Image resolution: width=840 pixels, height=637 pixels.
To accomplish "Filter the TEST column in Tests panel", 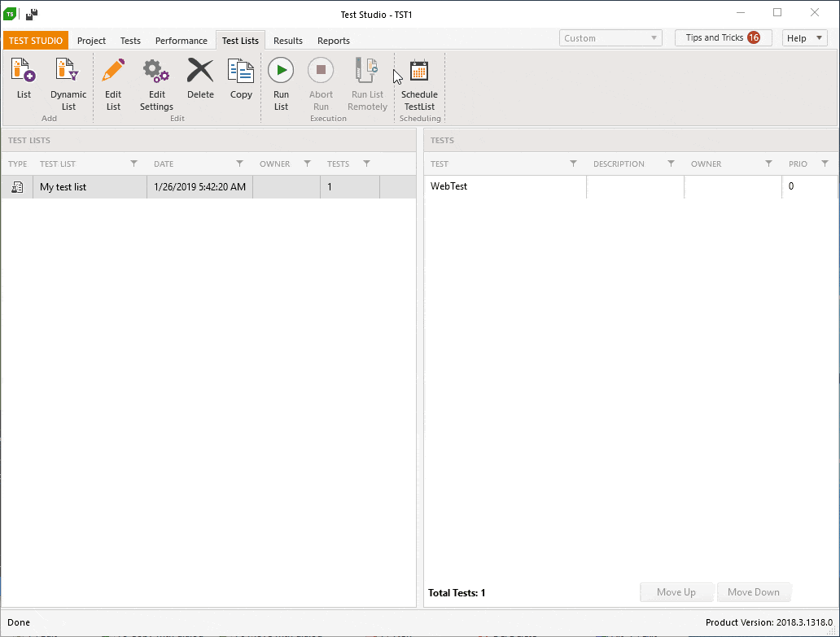I will [x=573, y=164].
